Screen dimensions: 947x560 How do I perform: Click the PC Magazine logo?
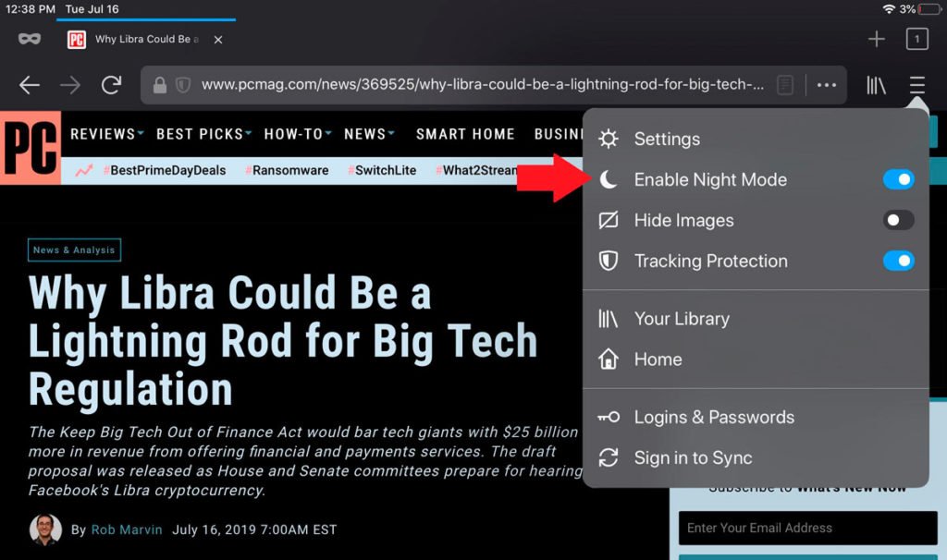click(x=31, y=147)
